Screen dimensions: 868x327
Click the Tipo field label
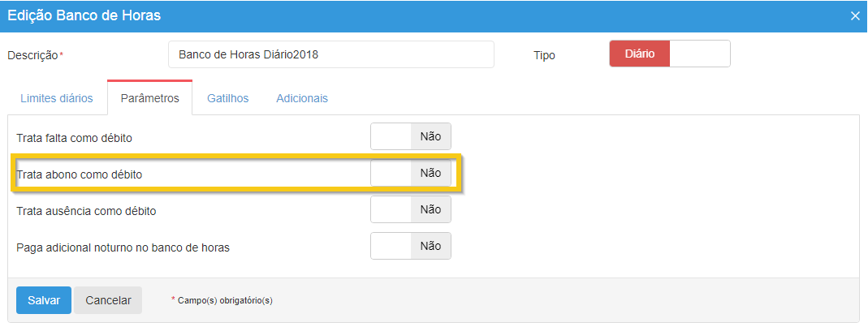pos(544,55)
